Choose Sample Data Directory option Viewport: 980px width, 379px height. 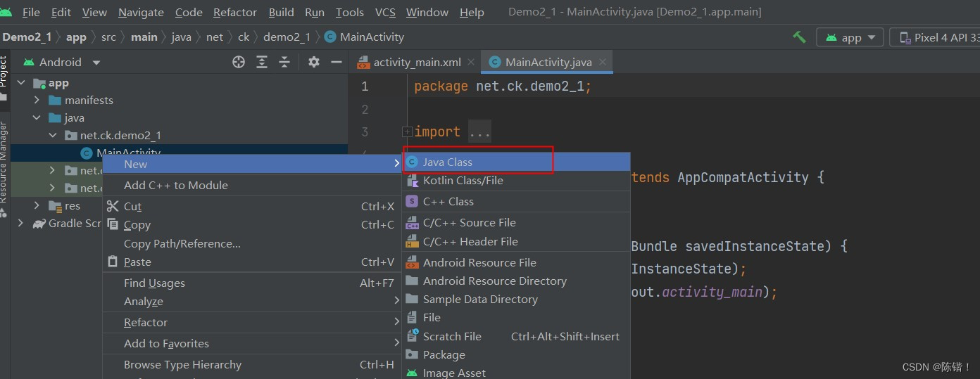pyautogui.click(x=516, y=300)
